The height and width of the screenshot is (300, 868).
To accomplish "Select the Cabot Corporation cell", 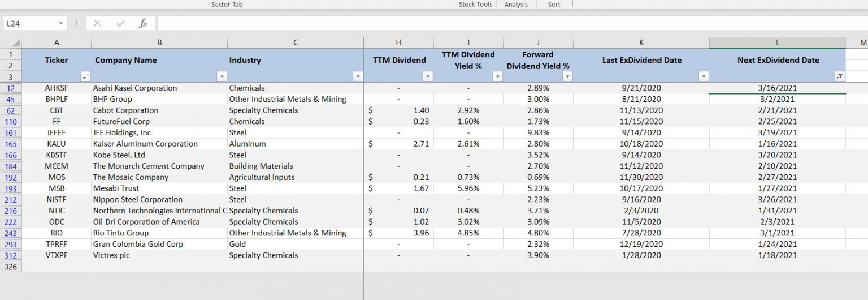I will click(159, 110).
